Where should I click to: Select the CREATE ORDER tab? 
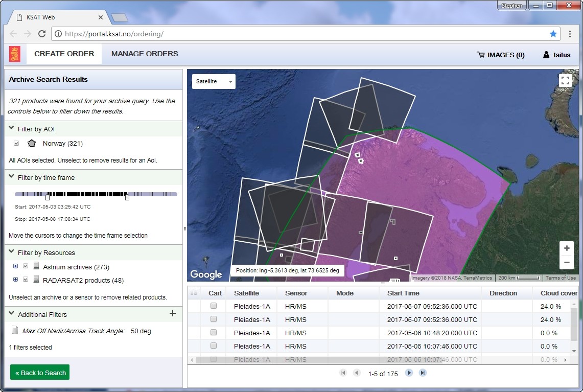coord(64,54)
